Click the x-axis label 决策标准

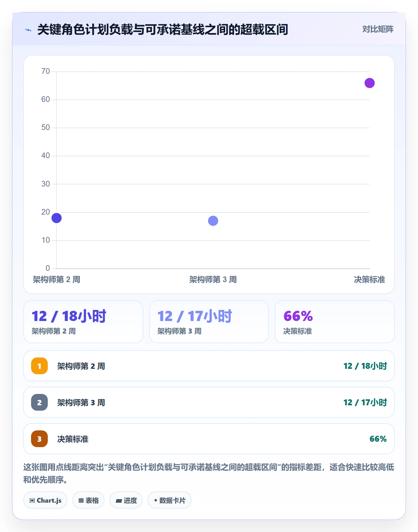tap(369, 279)
